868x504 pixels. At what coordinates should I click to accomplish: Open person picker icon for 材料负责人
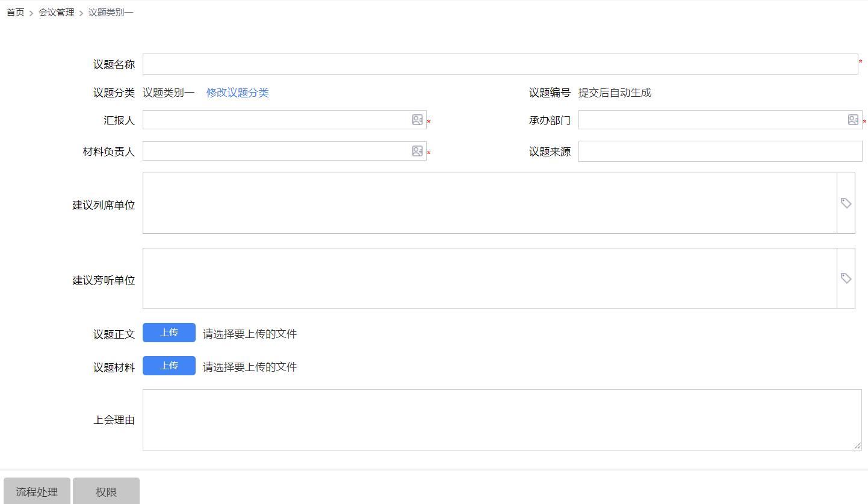[x=417, y=152]
